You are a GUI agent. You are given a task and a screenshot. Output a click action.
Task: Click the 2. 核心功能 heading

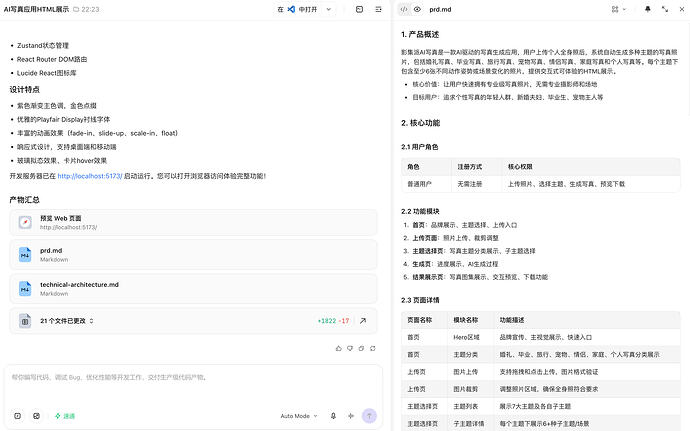420,123
